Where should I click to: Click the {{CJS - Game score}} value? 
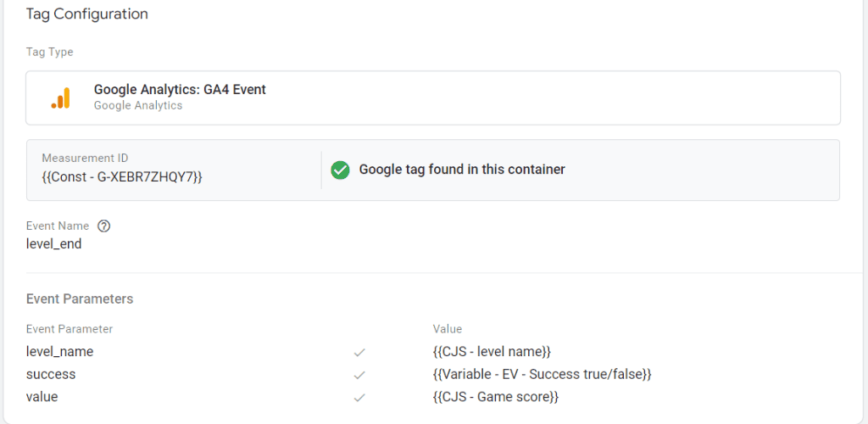pyautogui.click(x=495, y=396)
